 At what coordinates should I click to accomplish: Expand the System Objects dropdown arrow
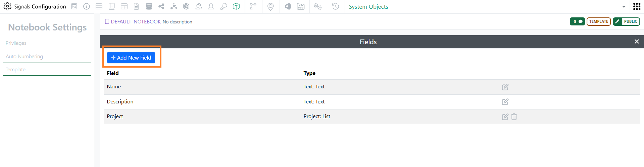click(x=624, y=7)
